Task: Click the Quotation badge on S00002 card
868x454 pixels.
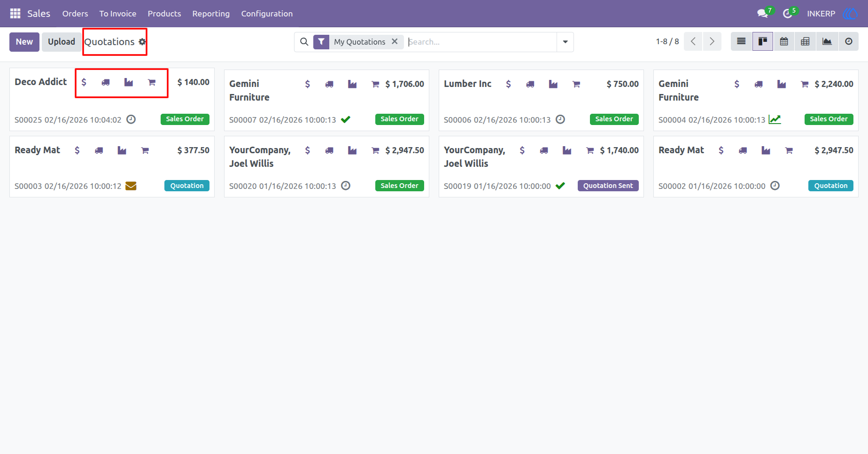Action: click(x=831, y=186)
